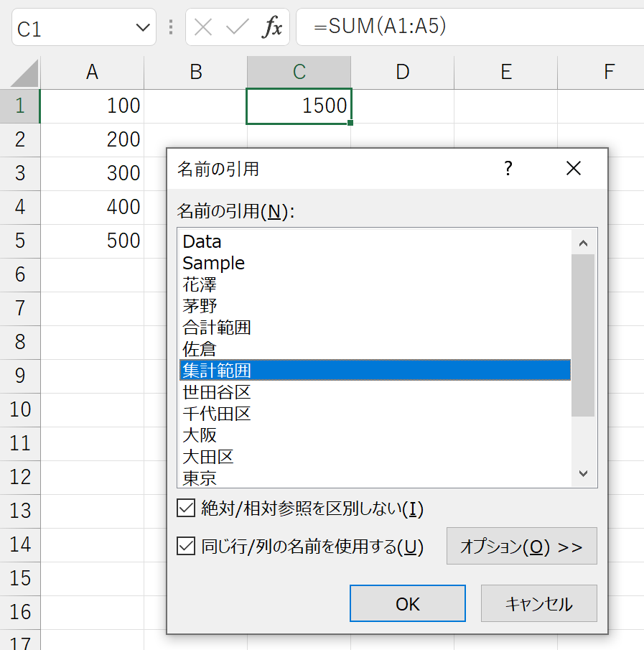This screenshot has width=644, height=650.
Task: Select the Data name in list
Action: click(x=375, y=241)
